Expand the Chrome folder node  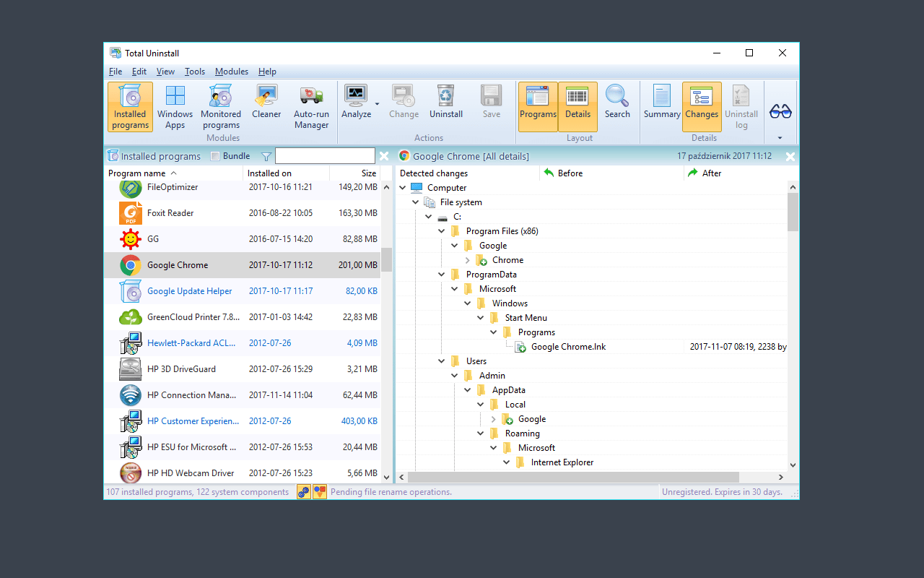point(468,260)
